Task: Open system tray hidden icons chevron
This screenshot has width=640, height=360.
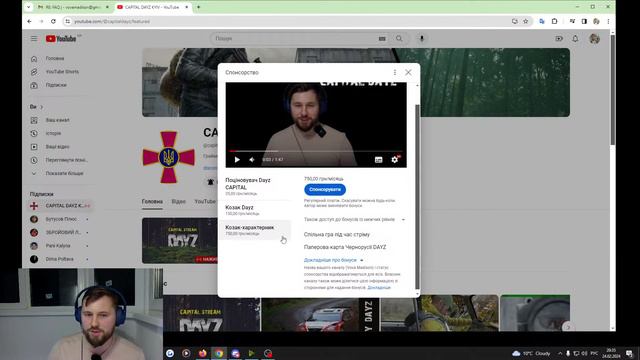Action: (560, 353)
